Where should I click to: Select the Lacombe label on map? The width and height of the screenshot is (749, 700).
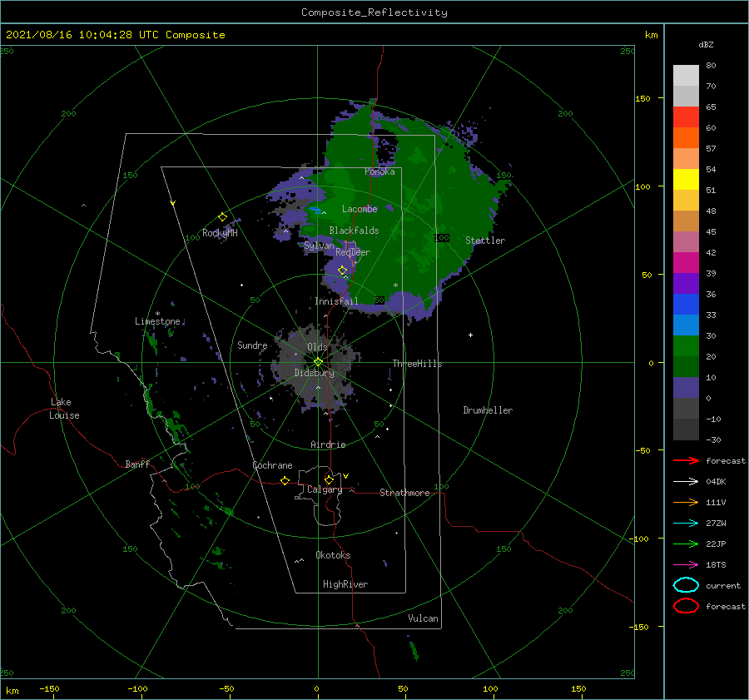360,209
